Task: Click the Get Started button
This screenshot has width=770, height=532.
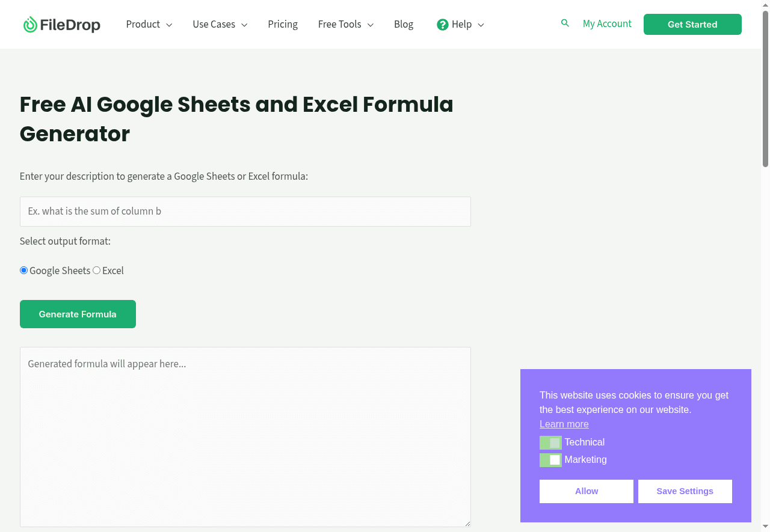Action: pyautogui.click(x=692, y=25)
